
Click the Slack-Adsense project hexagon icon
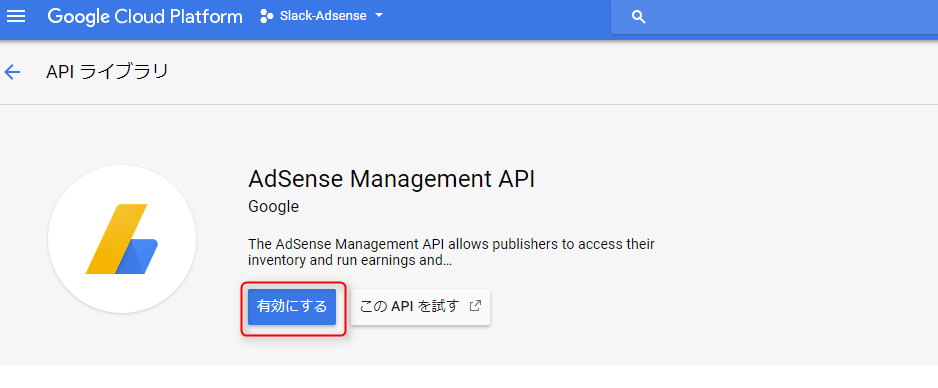[267, 16]
